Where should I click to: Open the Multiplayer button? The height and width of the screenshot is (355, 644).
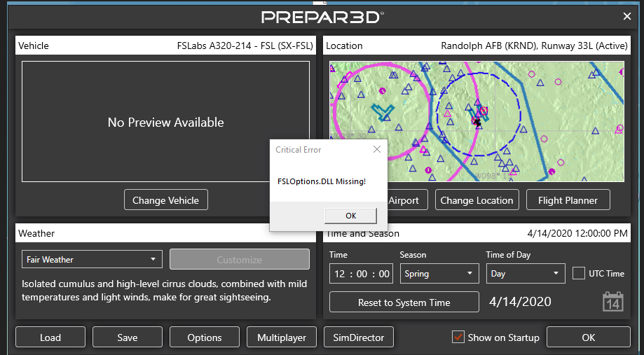(x=282, y=337)
